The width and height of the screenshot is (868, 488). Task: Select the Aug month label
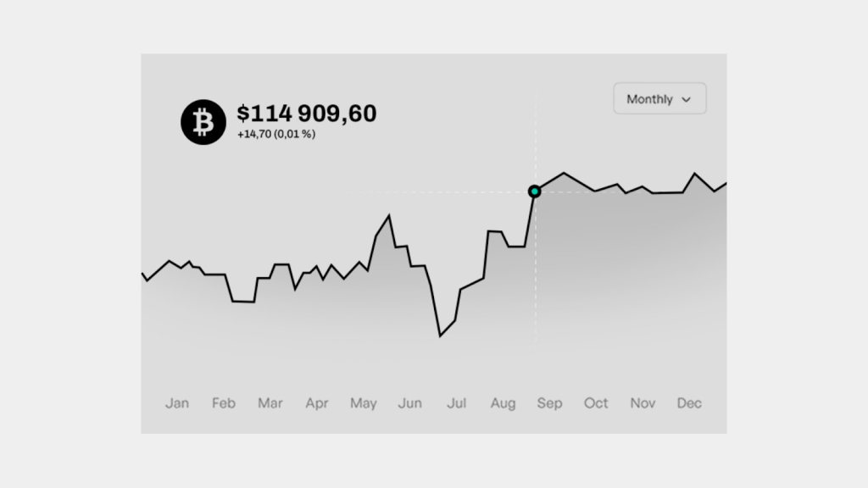tap(503, 403)
